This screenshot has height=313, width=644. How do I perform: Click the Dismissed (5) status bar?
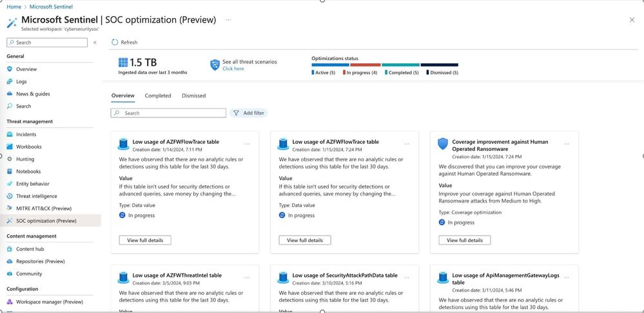[439, 65]
